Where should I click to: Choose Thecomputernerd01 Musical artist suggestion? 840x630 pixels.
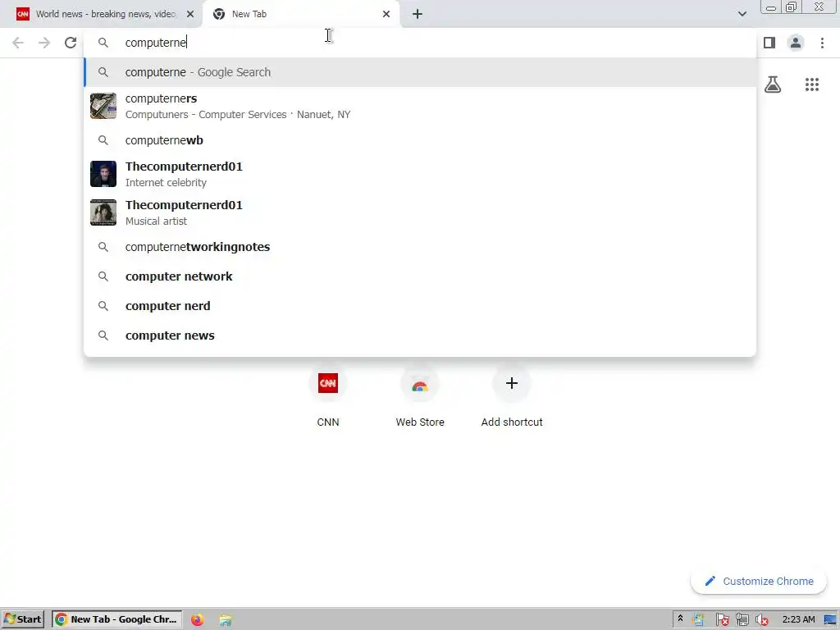(420, 212)
